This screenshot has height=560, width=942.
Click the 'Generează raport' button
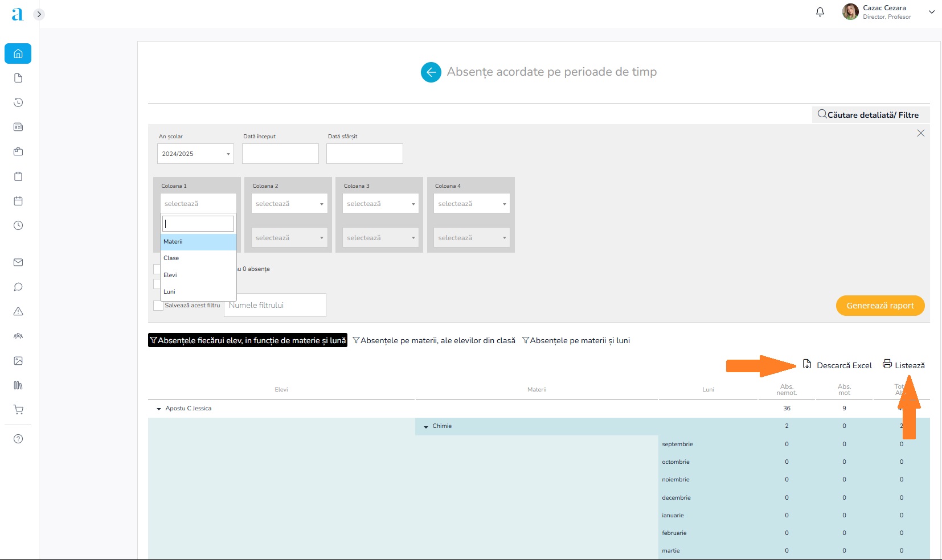pyautogui.click(x=879, y=306)
